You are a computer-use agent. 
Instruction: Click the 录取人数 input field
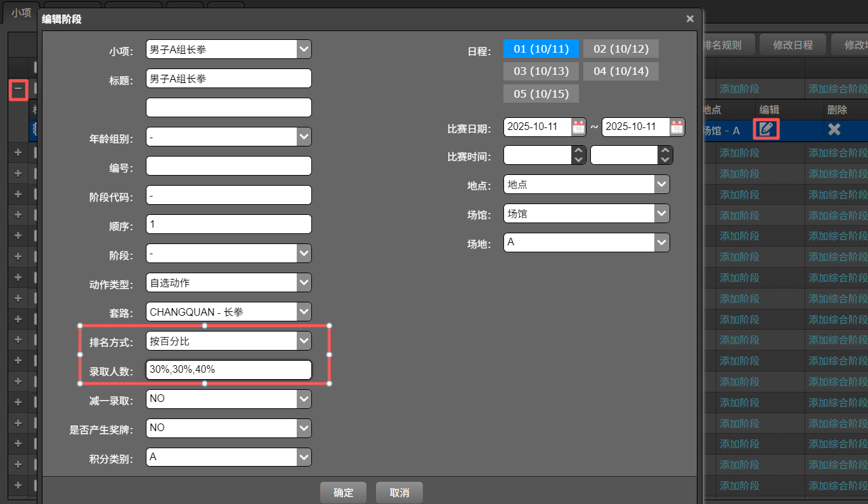pyautogui.click(x=228, y=370)
